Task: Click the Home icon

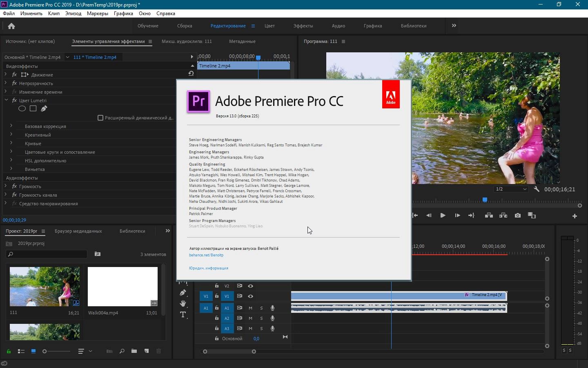Action: pyautogui.click(x=11, y=26)
